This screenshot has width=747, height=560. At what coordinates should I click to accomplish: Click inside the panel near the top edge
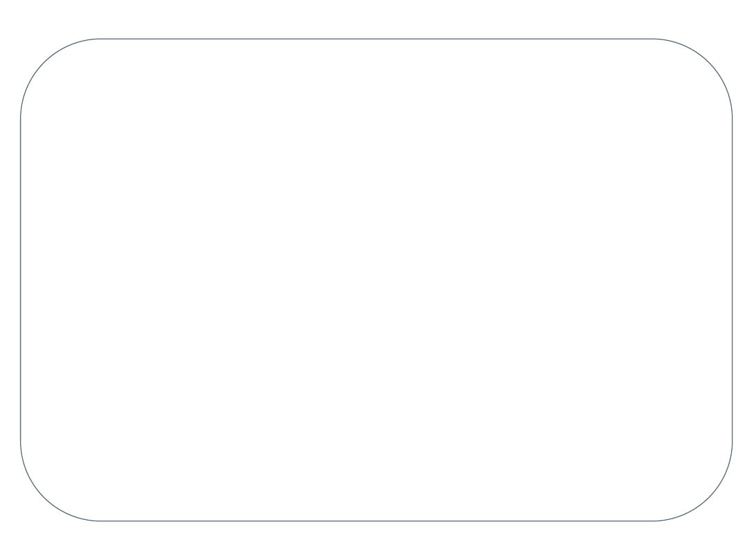[x=376, y=53]
